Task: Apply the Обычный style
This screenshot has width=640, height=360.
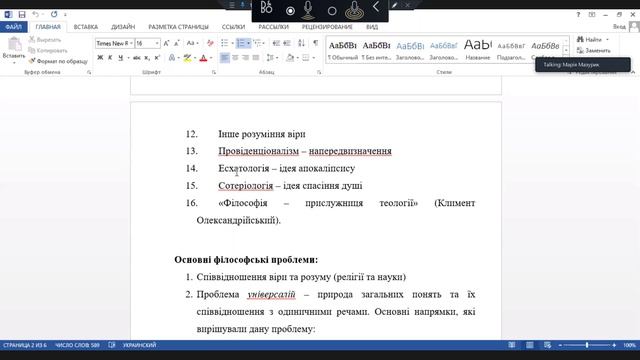Action: [x=342, y=50]
